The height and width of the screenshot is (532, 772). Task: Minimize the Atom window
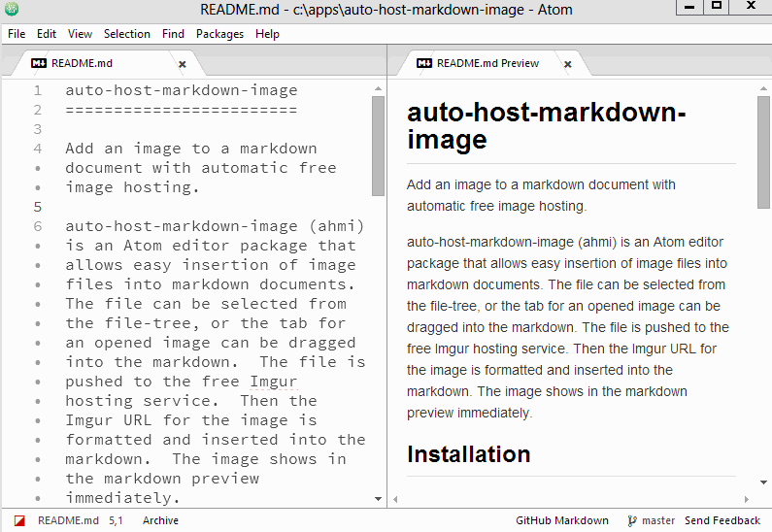689,7
